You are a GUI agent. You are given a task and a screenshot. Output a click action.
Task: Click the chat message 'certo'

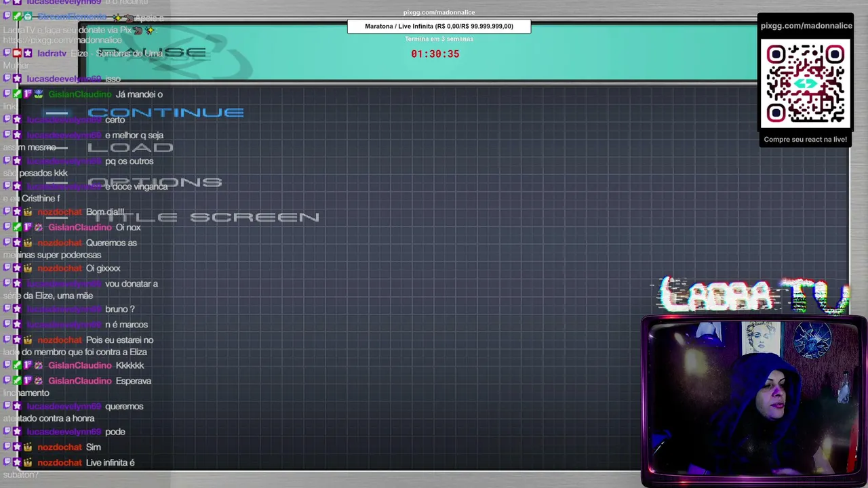pyautogui.click(x=115, y=120)
